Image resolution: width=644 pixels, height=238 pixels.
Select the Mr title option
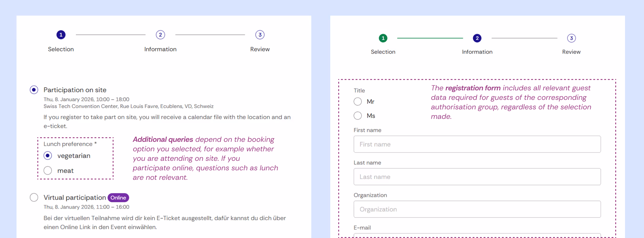[358, 101]
